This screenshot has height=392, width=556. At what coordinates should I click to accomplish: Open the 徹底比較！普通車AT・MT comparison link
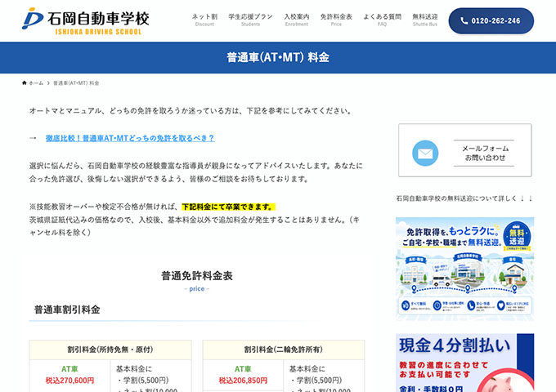pos(130,138)
